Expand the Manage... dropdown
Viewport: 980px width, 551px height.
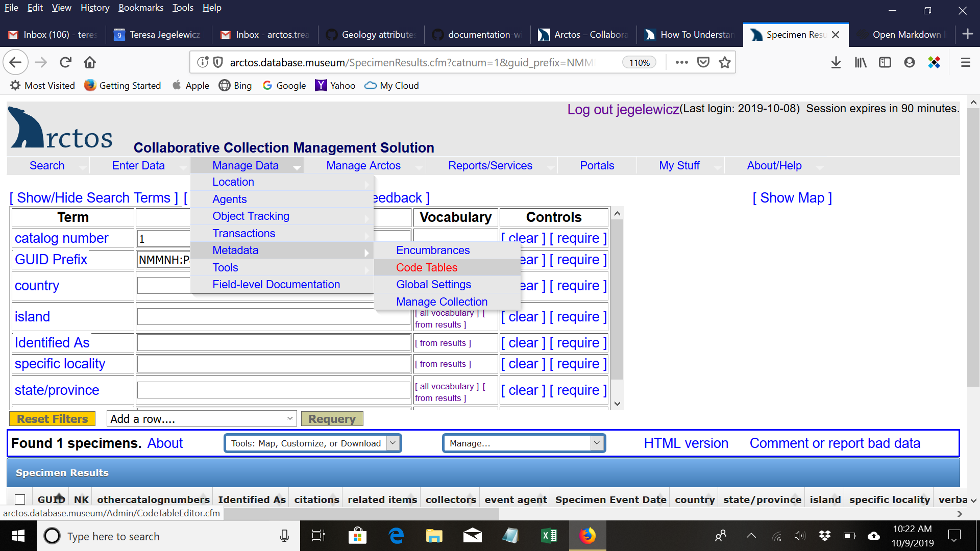click(524, 443)
